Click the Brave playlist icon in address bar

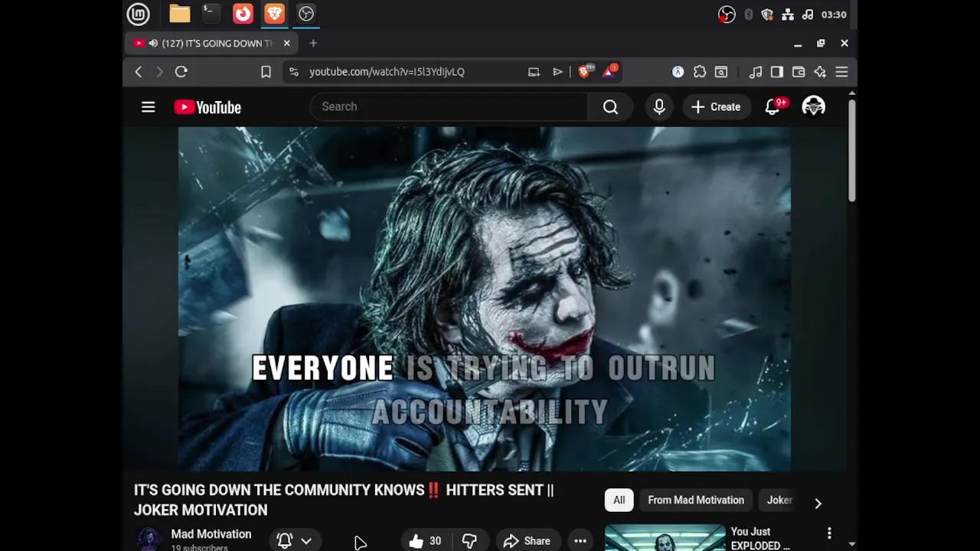(558, 72)
